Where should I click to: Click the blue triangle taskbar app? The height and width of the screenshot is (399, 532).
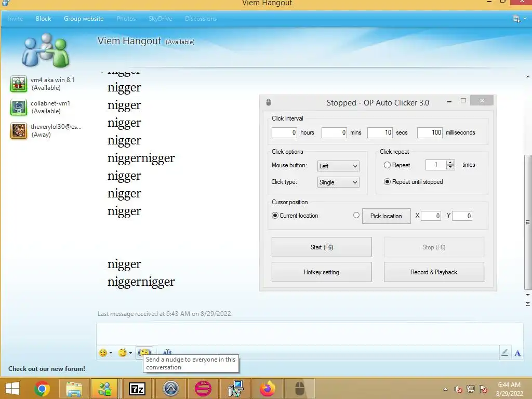point(170,389)
